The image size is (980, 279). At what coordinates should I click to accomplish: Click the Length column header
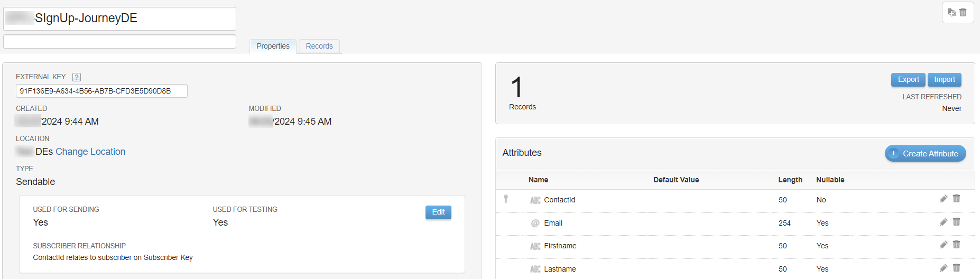pos(790,180)
